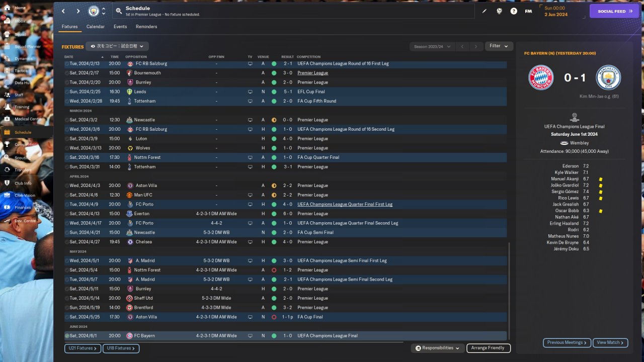Open the Reminders tab
The image size is (644, 362).
(x=146, y=27)
